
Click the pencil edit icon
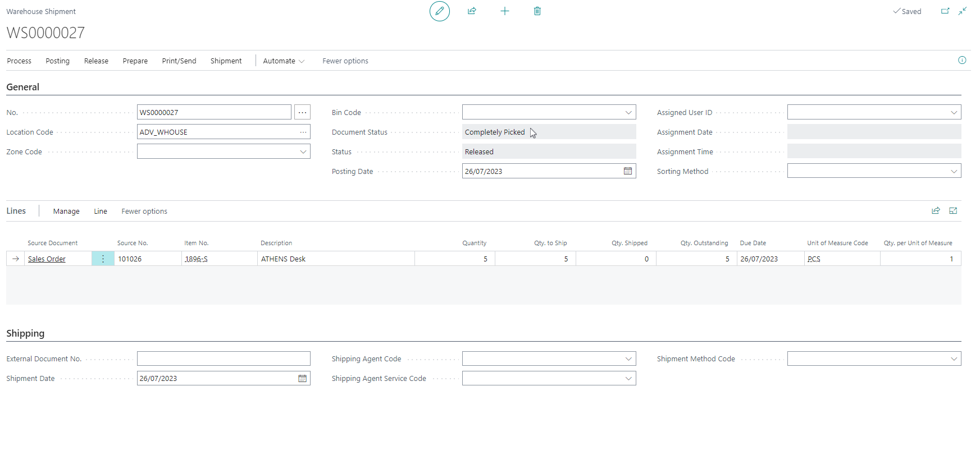point(439,11)
